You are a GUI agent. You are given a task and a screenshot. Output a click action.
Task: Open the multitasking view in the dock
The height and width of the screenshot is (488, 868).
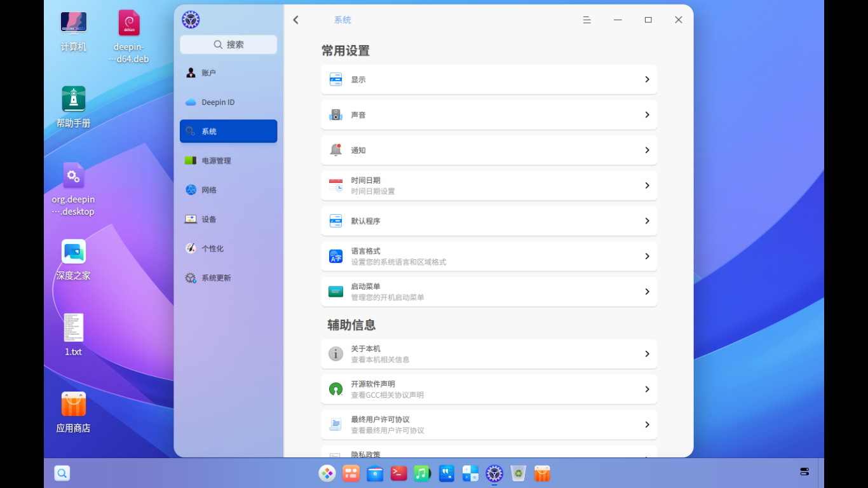tap(351, 473)
